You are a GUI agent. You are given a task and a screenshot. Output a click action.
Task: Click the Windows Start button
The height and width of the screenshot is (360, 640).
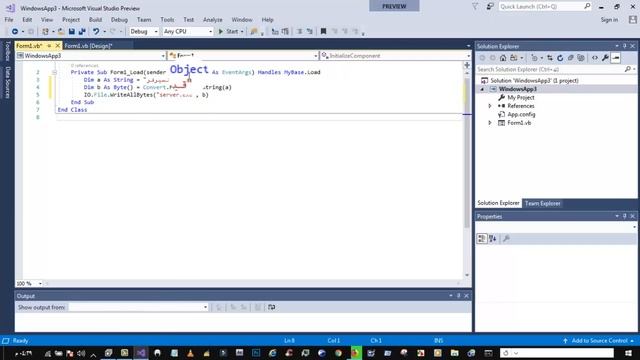pyautogui.click(x=628, y=353)
